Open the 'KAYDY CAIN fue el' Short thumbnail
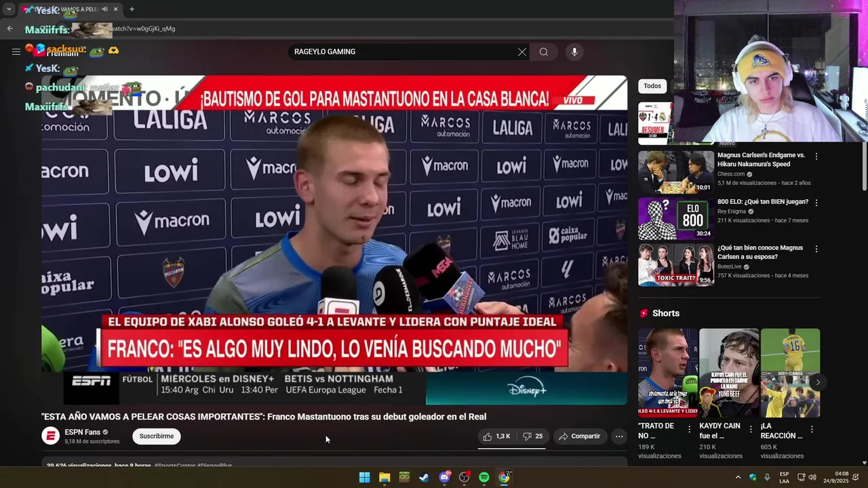 [729, 373]
